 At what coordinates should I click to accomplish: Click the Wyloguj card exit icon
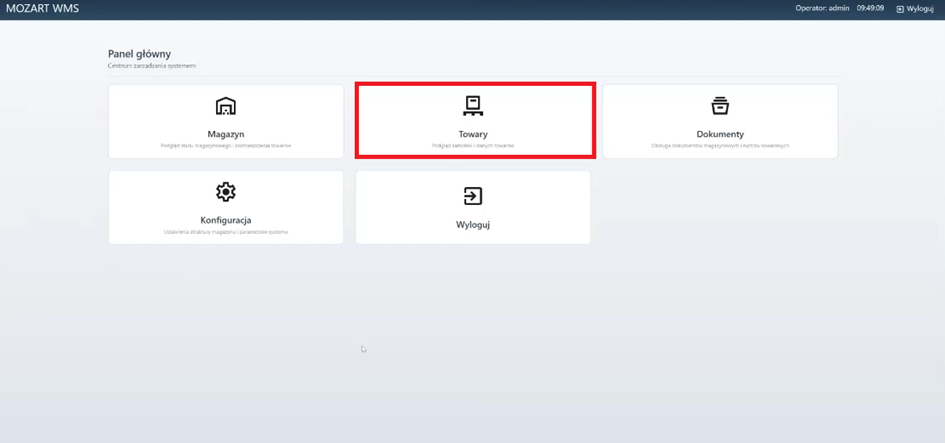473,196
